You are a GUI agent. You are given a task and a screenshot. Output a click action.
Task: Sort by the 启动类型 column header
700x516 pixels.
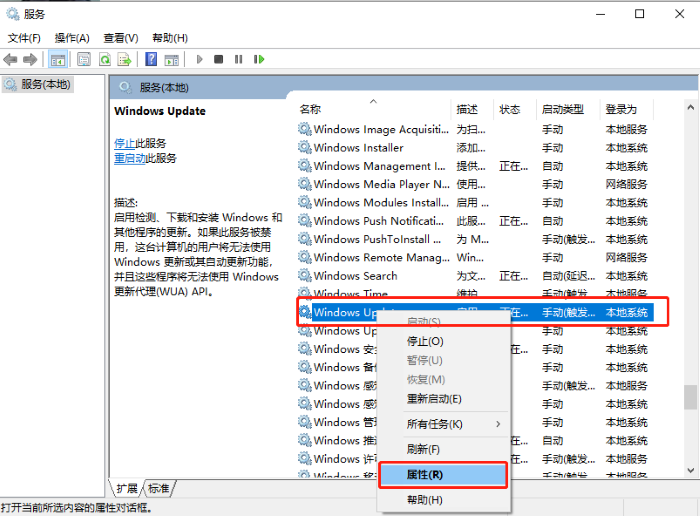pos(562,109)
